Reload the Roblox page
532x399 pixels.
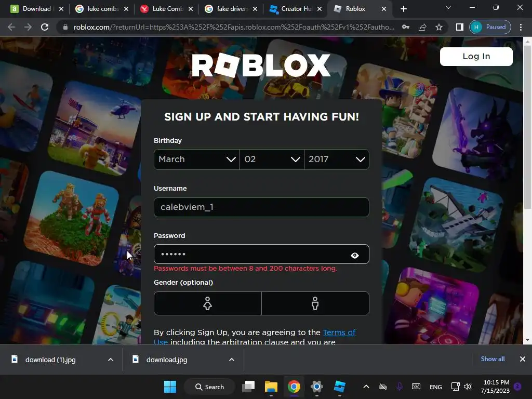tap(45, 27)
